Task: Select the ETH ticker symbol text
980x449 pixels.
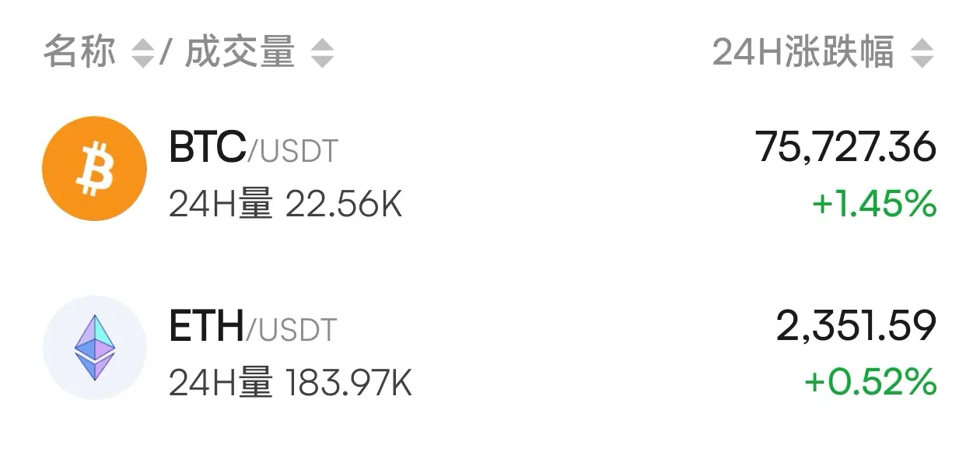Action: (206, 327)
